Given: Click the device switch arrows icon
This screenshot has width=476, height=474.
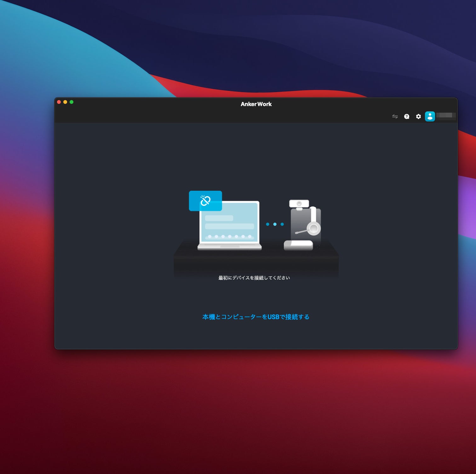Looking at the screenshot, I should click(395, 116).
